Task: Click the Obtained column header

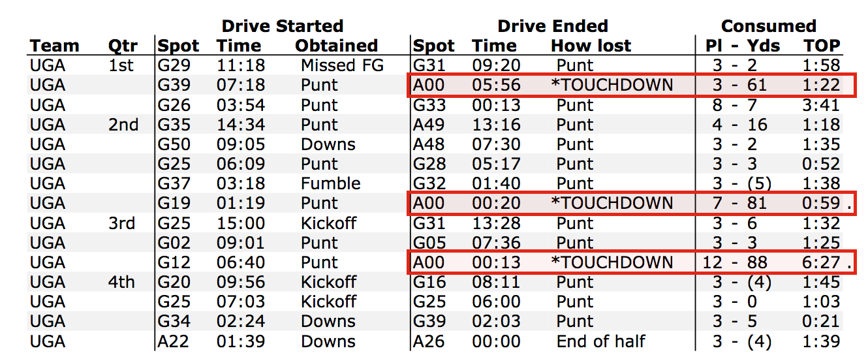Action: tap(337, 46)
